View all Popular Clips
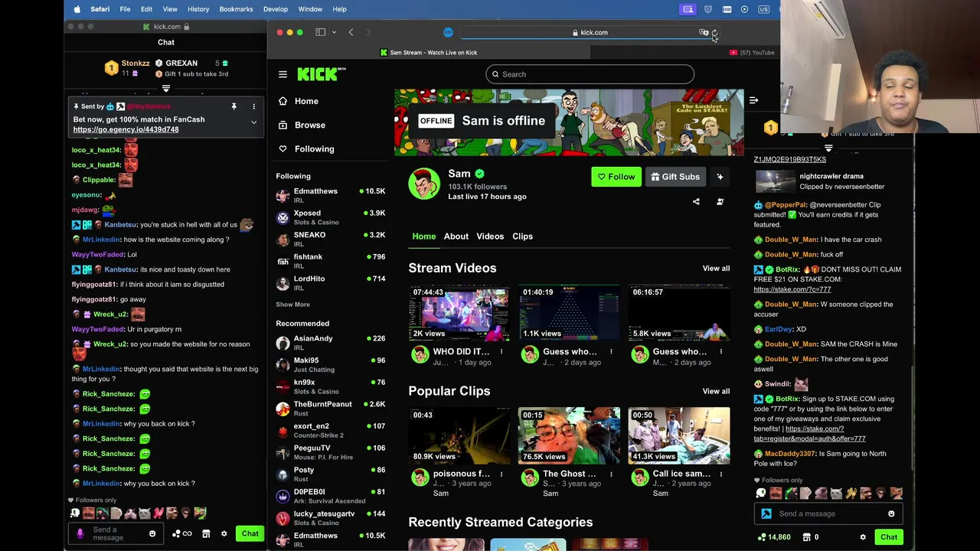980x551 pixels. point(716,391)
